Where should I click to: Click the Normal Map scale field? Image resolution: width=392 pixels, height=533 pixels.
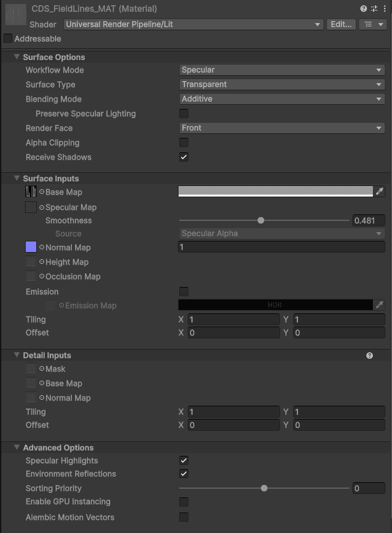point(282,247)
